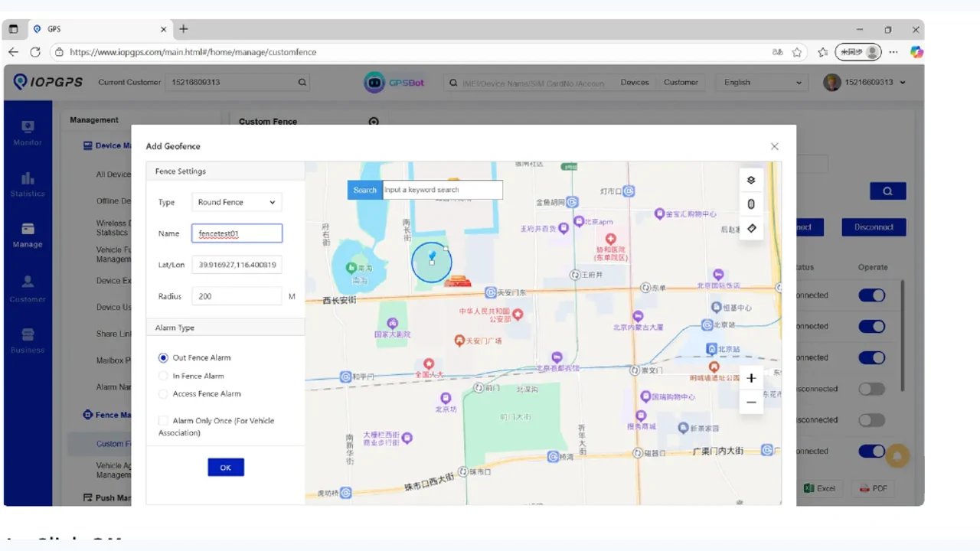Collapse the Fence Management tree group
Image resolution: width=980 pixels, height=551 pixels.
(107, 415)
